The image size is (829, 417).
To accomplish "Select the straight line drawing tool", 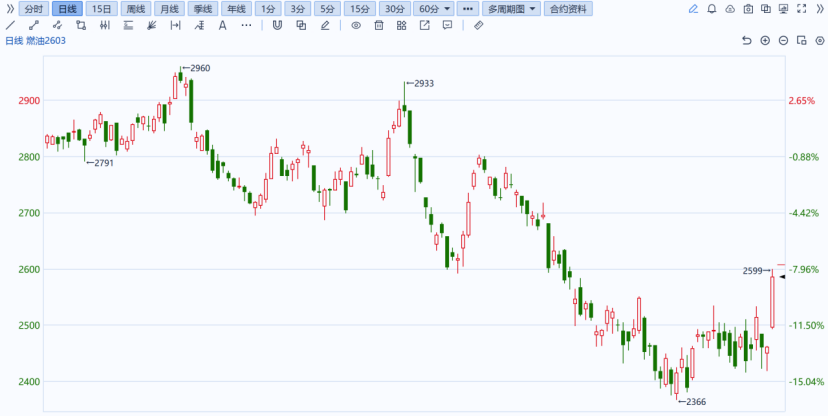I will tap(10, 25).
